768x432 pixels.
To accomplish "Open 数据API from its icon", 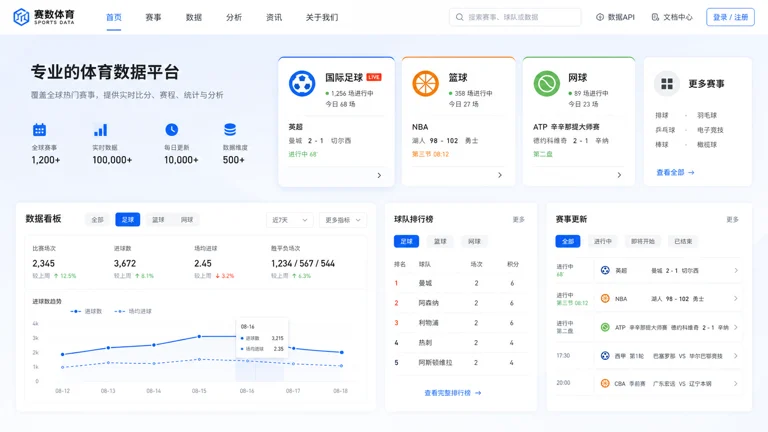I will point(600,17).
